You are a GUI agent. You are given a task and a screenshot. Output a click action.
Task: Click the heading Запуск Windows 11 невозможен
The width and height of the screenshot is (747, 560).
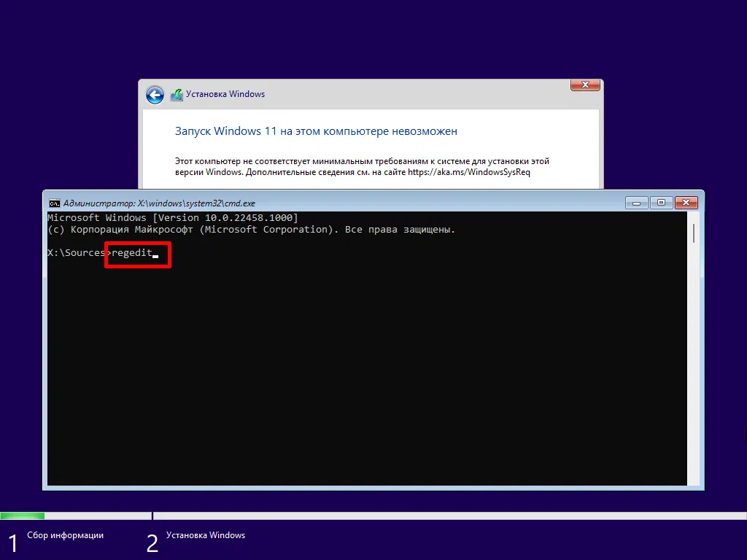point(315,131)
